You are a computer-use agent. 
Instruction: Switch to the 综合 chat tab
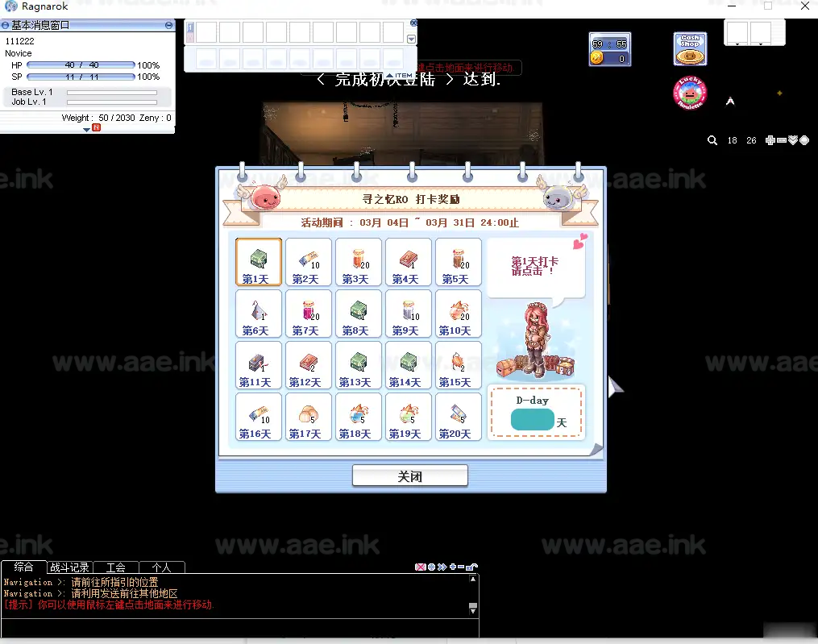23,567
